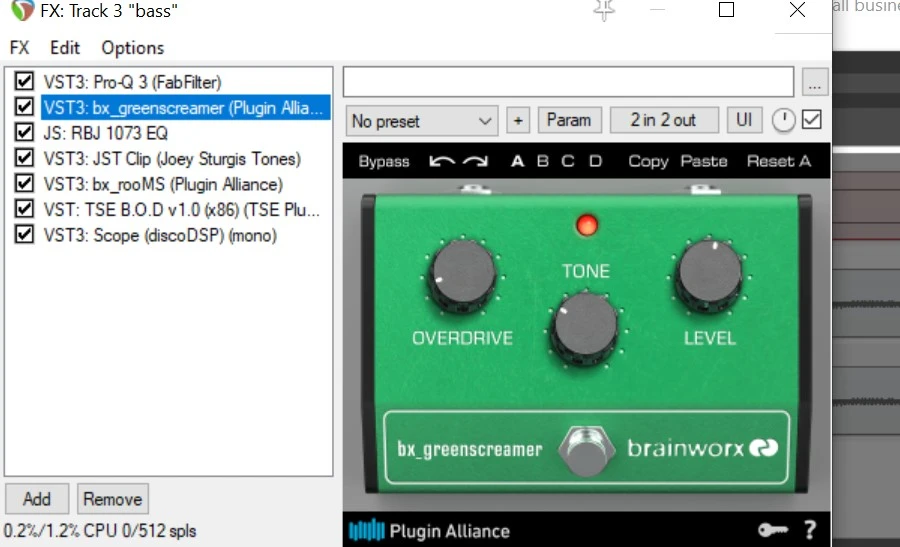Viewport: 900px width, 547px height.
Task: Click the OVERDRIVE knob
Action: 463,274
